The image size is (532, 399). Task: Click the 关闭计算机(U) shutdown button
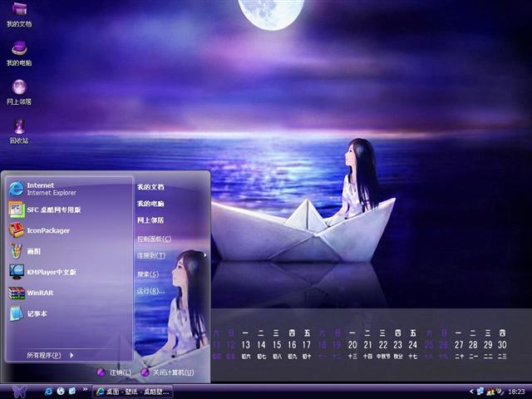167,372
